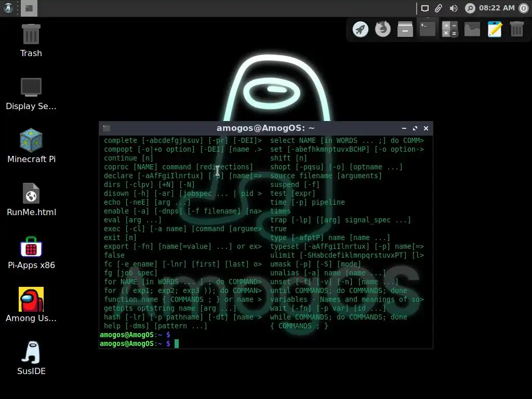Viewport: 532px width, 399px height.
Task: Click the 'time [-p] pipeline' line
Action: click(x=308, y=202)
